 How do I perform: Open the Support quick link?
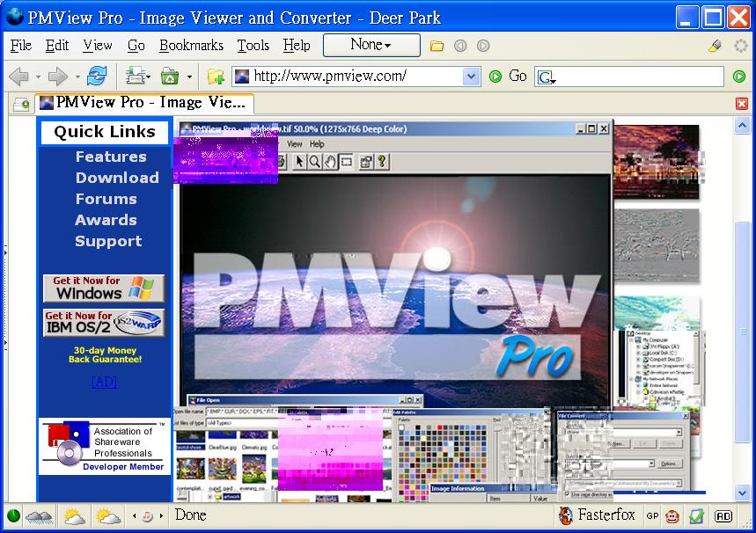pyautogui.click(x=108, y=242)
